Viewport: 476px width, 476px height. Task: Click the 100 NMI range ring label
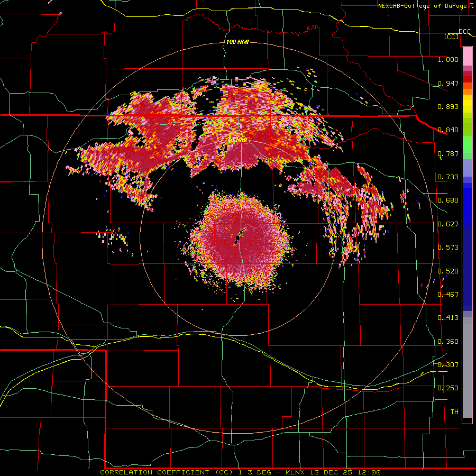pos(237,42)
